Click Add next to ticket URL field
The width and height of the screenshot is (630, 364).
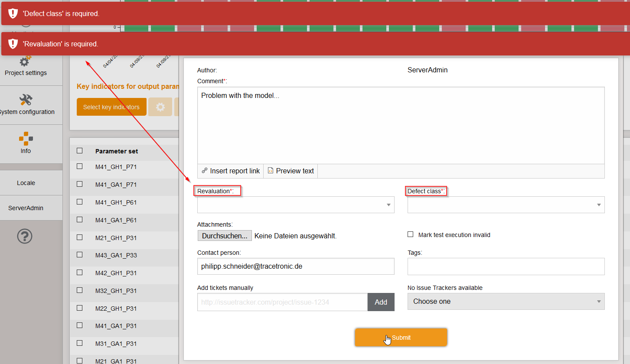[x=381, y=302]
